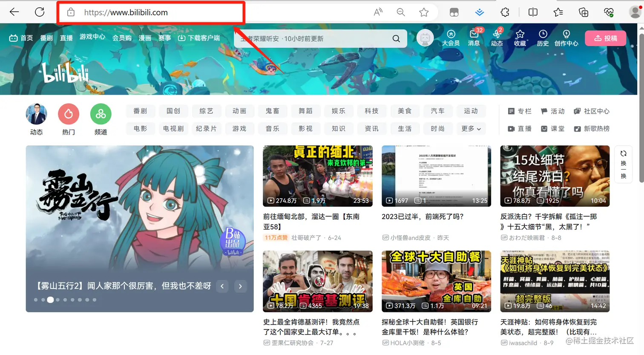Open the browser extensions puzzle icon
The image size is (644, 355).
(505, 12)
